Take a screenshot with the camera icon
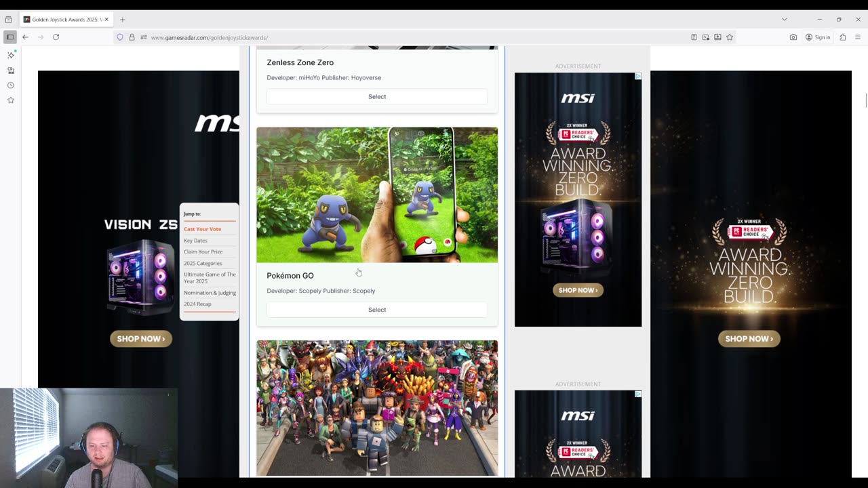 tap(793, 37)
